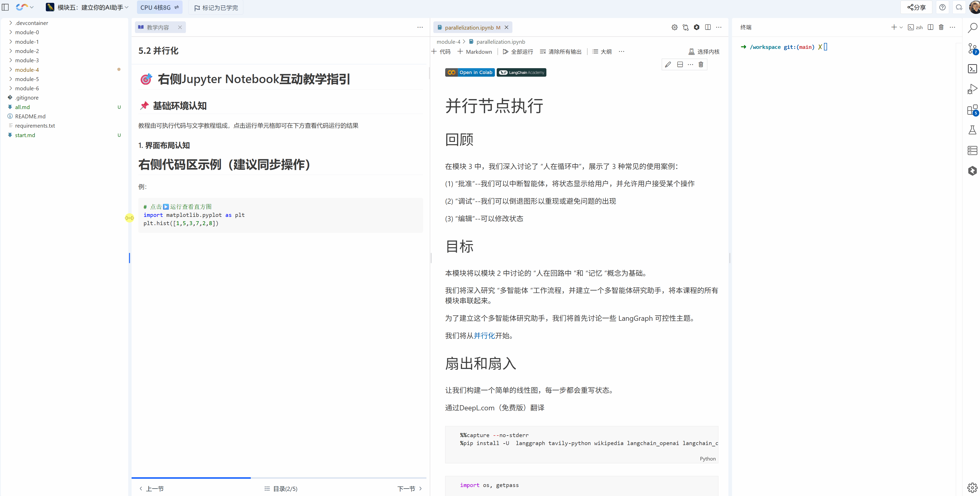The image size is (980, 496).
Task: Mark lesson as completed (标记为已学完)
Action: point(216,8)
